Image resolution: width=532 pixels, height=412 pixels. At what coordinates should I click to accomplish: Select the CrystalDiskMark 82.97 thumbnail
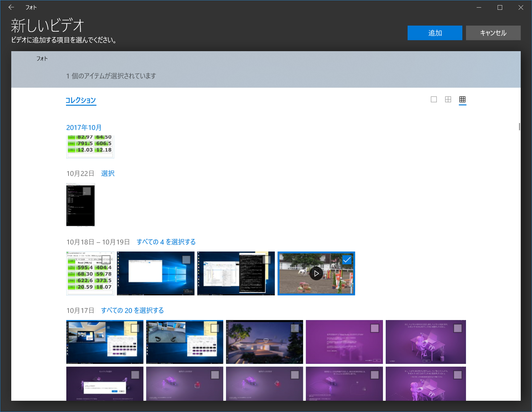click(90, 146)
